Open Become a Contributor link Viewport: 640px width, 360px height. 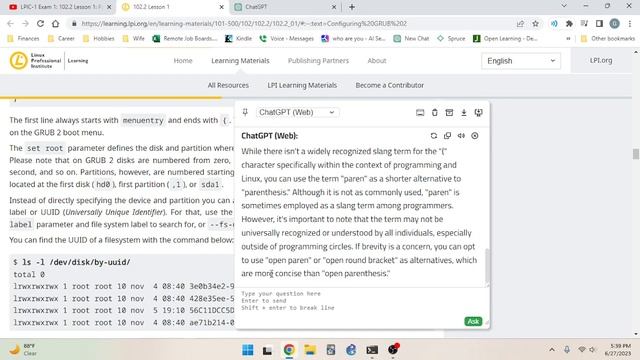(390, 85)
